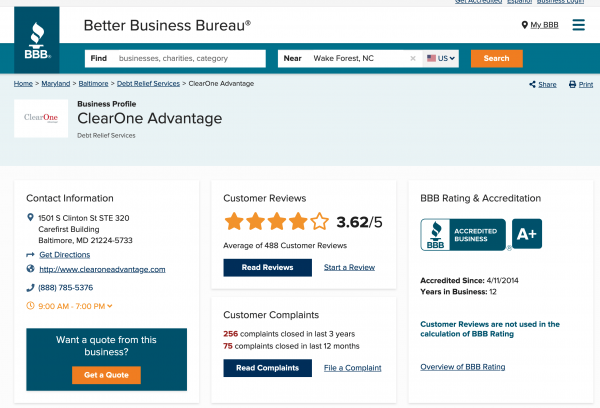Clear the Near field with the X icon
This screenshot has height=408, width=600.
pos(412,59)
